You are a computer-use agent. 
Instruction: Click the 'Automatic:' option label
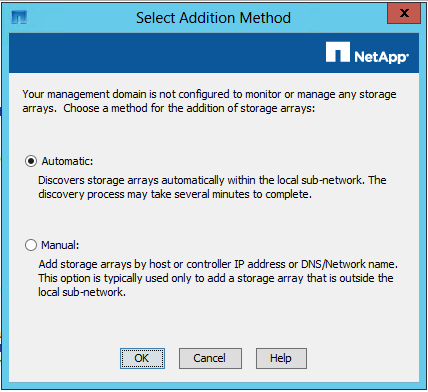click(x=67, y=161)
